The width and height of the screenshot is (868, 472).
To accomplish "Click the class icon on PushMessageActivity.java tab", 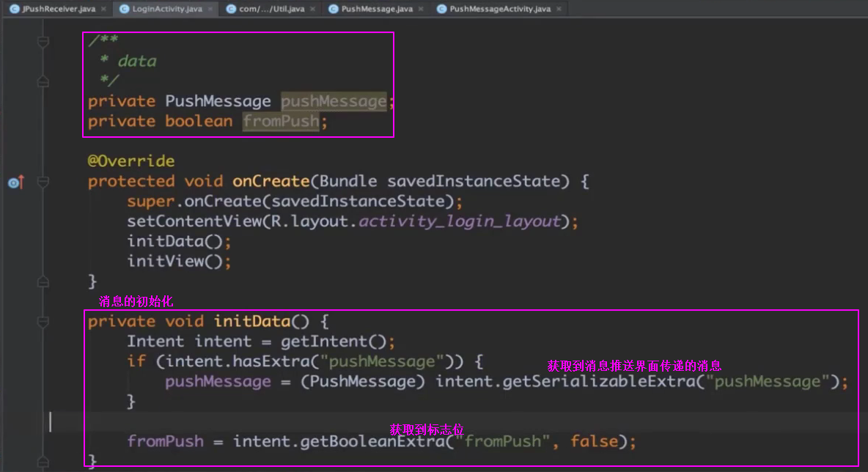I will pyautogui.click(x=441, y=9).
